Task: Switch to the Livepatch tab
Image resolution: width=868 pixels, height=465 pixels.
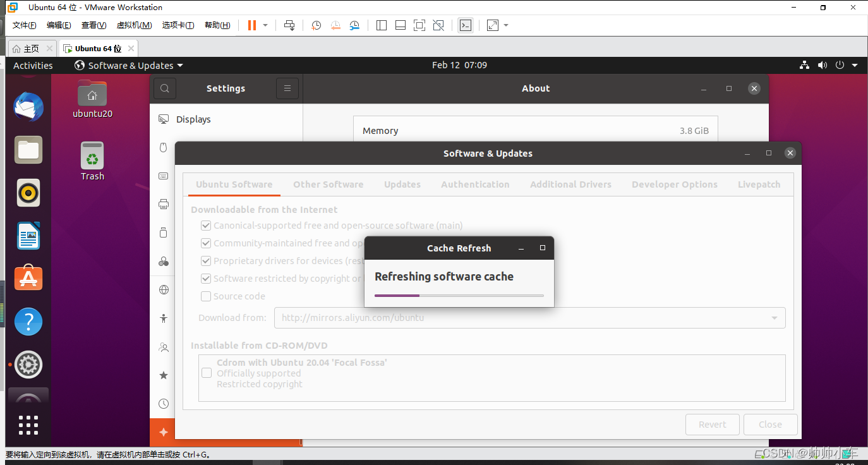Action: point(759,184)
